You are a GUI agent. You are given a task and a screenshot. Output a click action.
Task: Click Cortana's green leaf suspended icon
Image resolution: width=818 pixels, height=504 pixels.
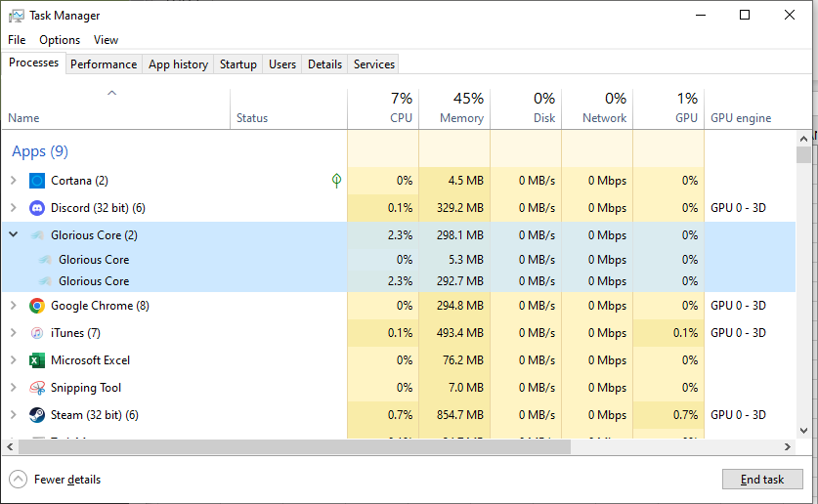336,181
